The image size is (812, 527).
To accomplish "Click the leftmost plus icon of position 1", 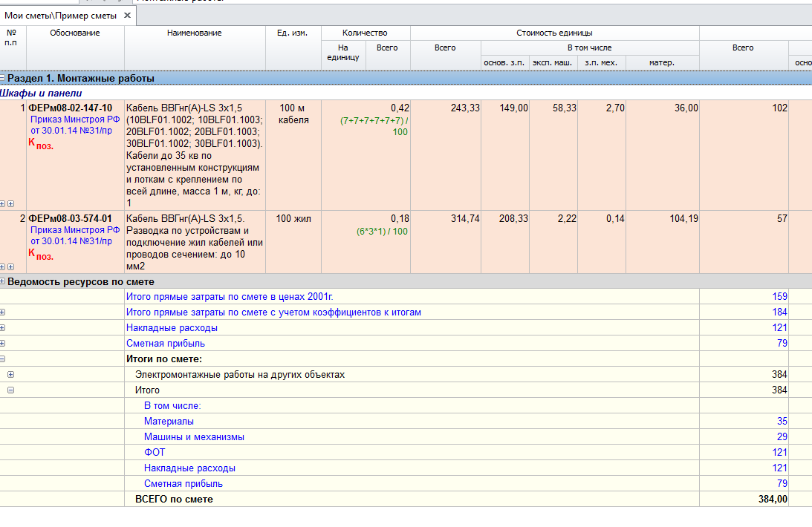I will tap(3, 203).
